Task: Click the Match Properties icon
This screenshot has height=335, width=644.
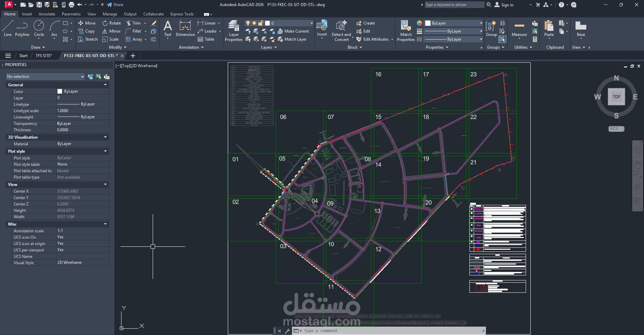Action: coord(406,31)
